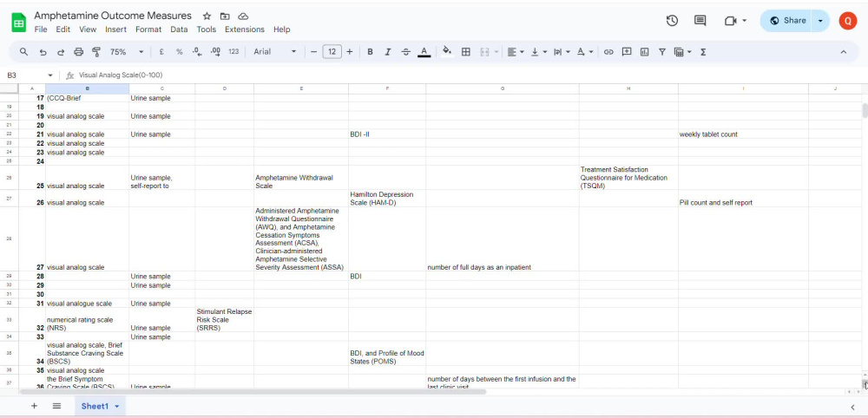Click the Name box showing B3
The image size is (868, 418).
pyautogui.click(x=29, y=75)
